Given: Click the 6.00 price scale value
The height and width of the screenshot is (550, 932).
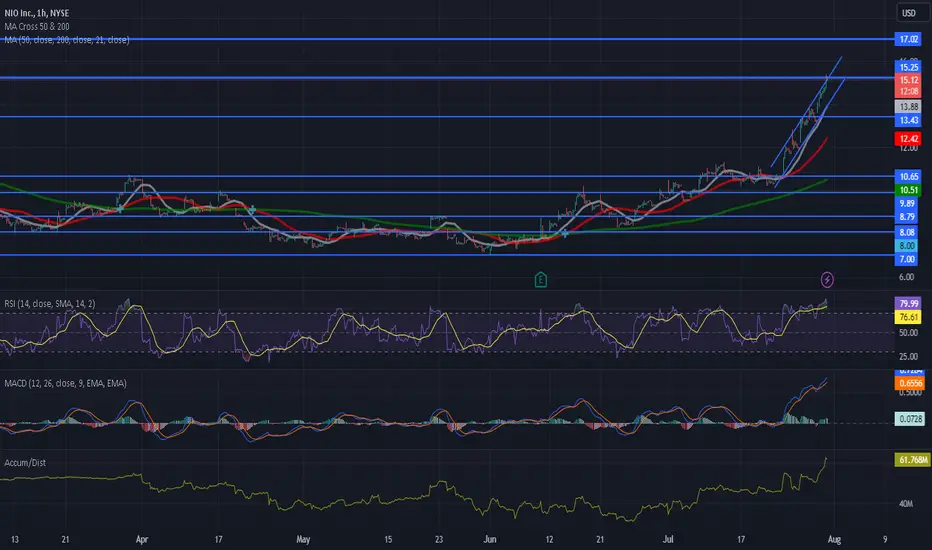Looking at the screenshot, I should (906, 277).
